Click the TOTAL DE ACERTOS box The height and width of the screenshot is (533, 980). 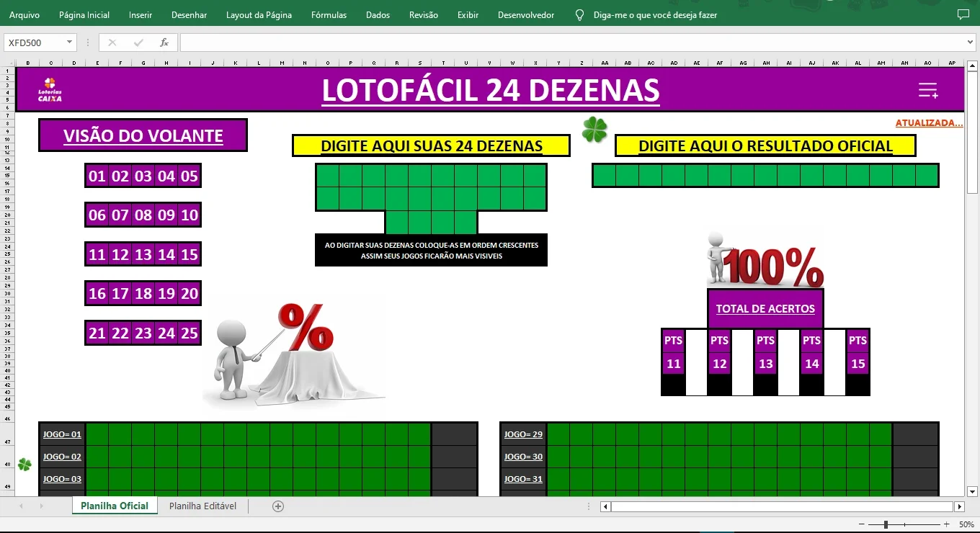click(765, 308)
